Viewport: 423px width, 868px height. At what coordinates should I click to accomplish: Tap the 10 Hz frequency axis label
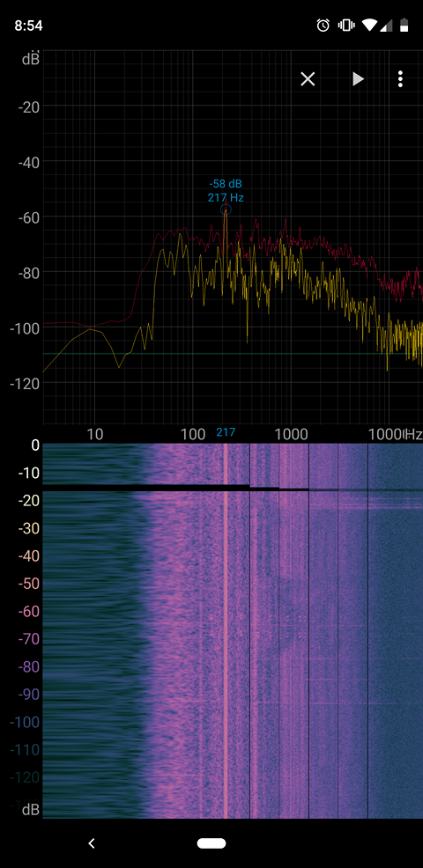95,433
